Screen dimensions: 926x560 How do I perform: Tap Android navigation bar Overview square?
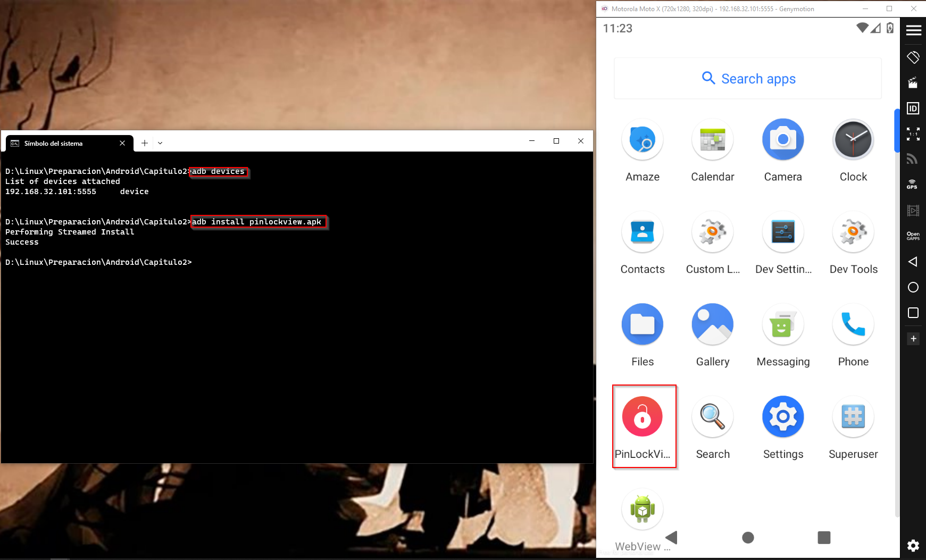[824, 538]
